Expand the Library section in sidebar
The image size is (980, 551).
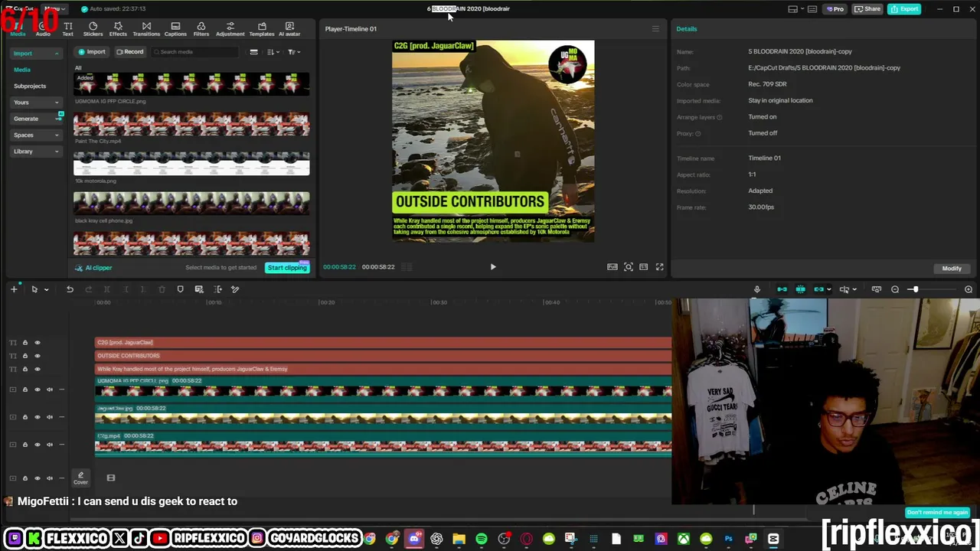click(35, 152)
